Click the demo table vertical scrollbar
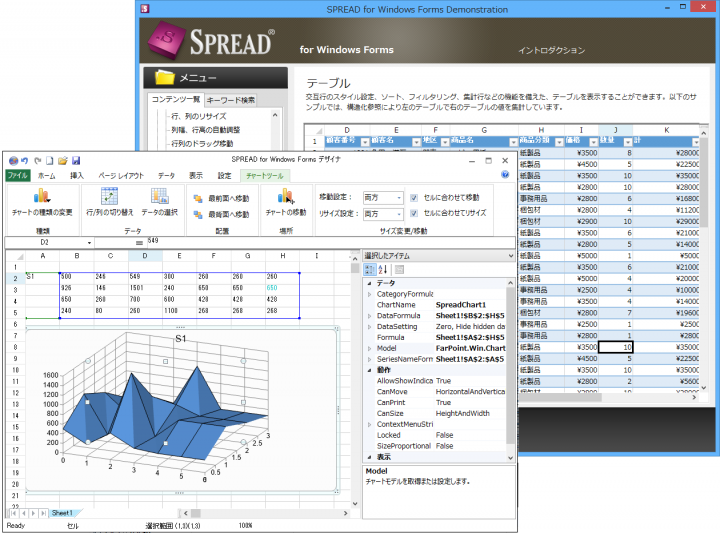Viewport: 720px width, 533px height. (703, 259)
